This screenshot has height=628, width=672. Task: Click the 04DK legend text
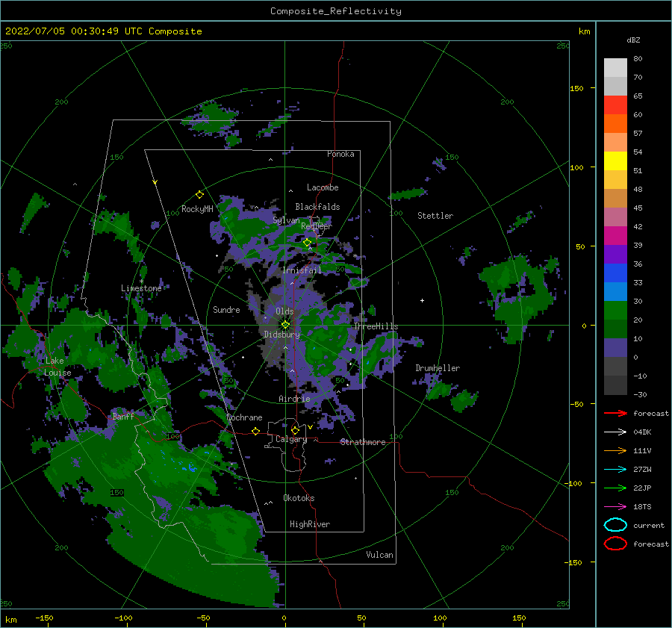[642, 432]
